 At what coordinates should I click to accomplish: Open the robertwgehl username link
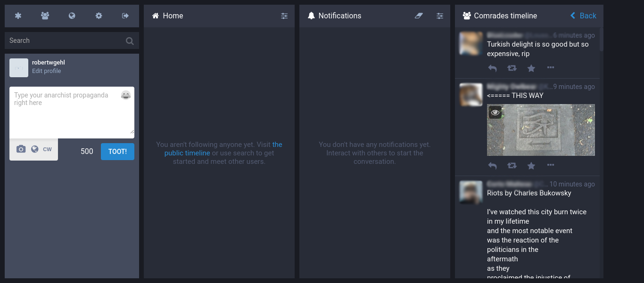(x=49, y=62)
